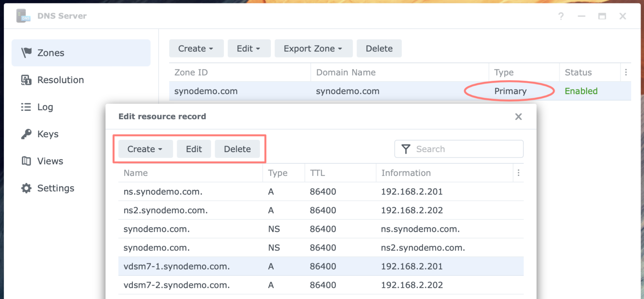Switch to the Resolution section
644x299 pixels.
[81, 80]
